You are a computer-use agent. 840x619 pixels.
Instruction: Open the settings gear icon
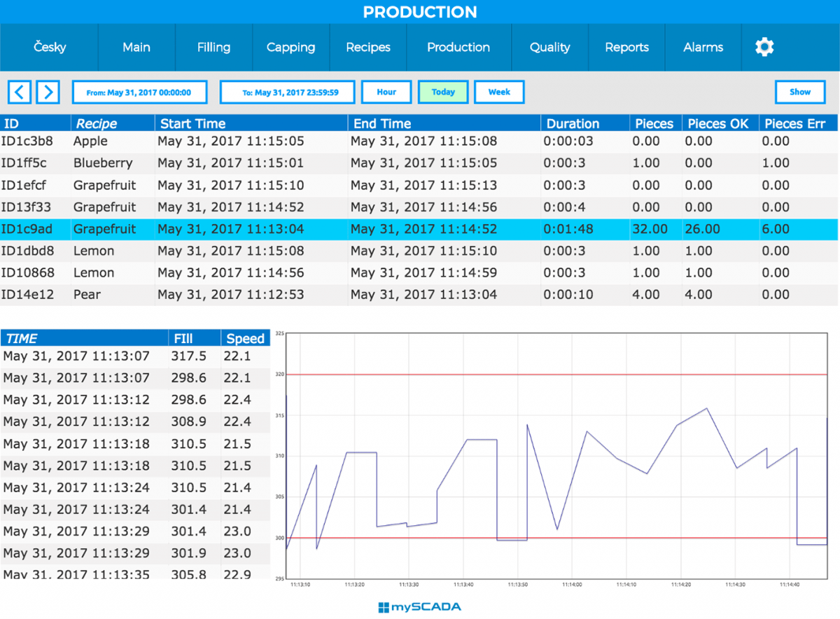[764, 47]
